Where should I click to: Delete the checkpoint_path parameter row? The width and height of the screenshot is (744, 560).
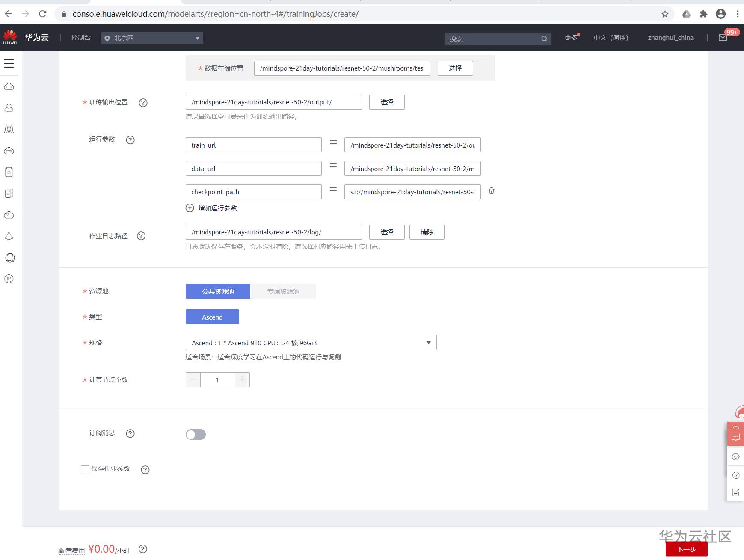492,191
